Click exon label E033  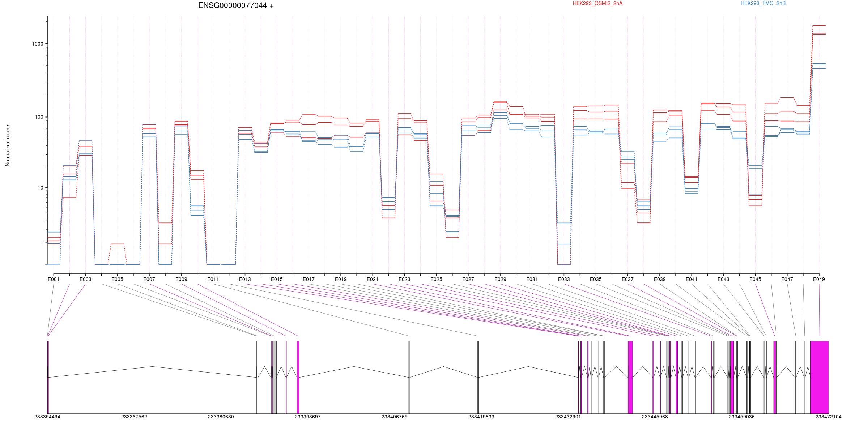[x=564, y=279]
